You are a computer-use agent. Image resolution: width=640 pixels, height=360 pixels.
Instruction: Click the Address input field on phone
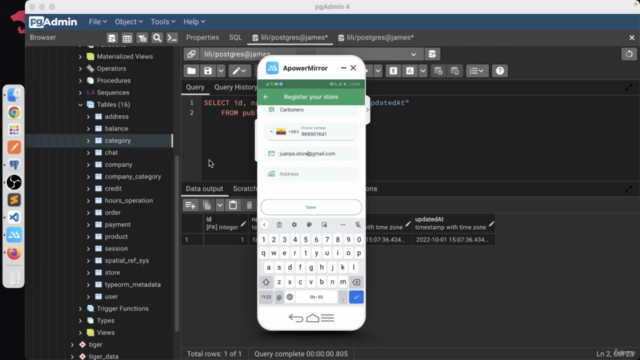pos(311,174)
